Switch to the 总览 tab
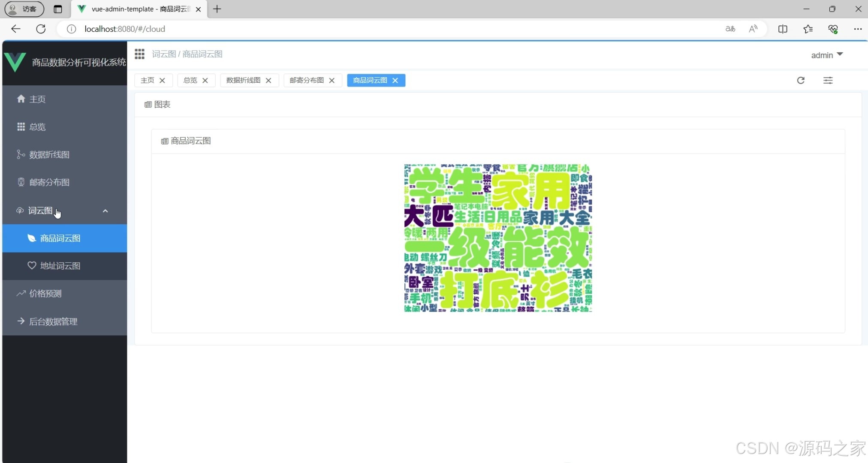868x463 pixels. pyautogui.click(x=189, y=80)
